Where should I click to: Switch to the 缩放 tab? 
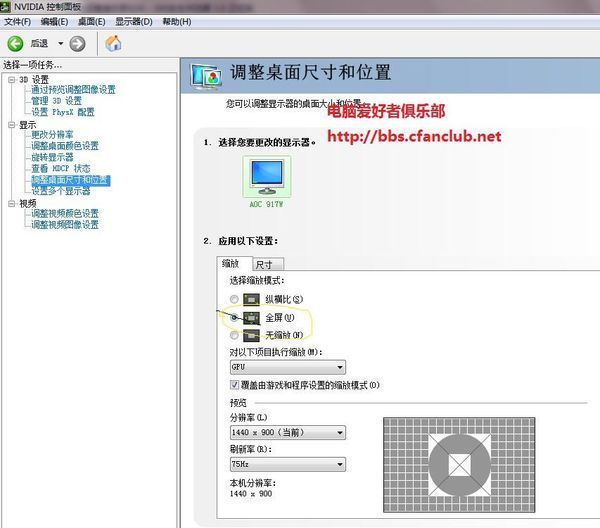(234, 263)
